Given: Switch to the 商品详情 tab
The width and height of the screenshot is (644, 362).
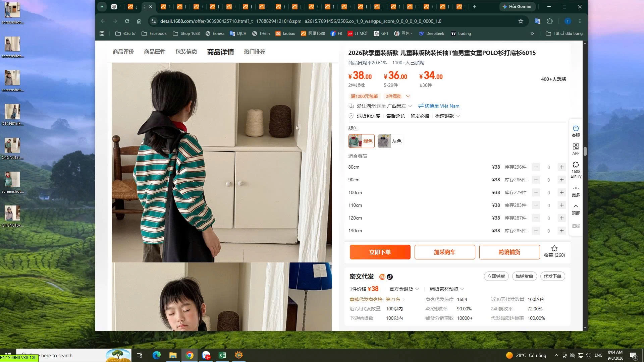Looking at the screenshot, I should (220, 52).
